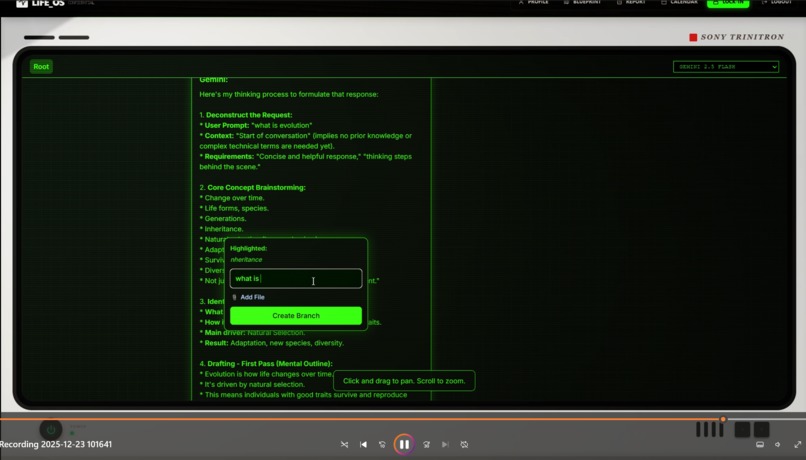Click 'Recording 2025-12-23 101641' title
806x460 pixels.
(x=56, y=444)
